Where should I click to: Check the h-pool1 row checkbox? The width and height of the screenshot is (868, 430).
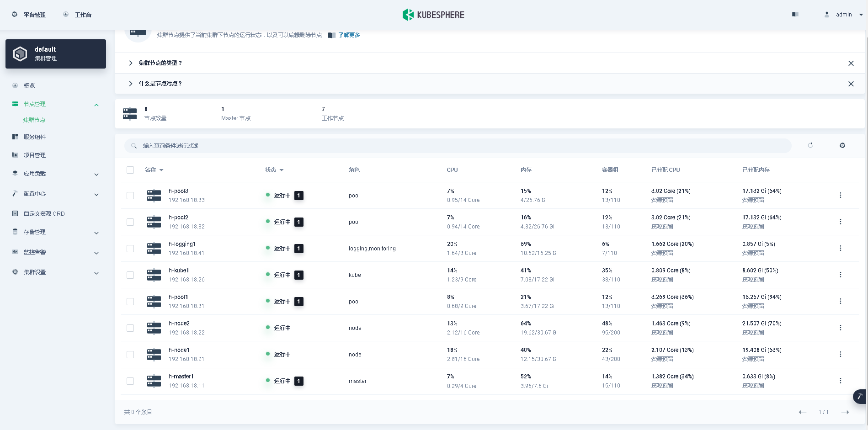pyautogui.click(x=130, y=302)
